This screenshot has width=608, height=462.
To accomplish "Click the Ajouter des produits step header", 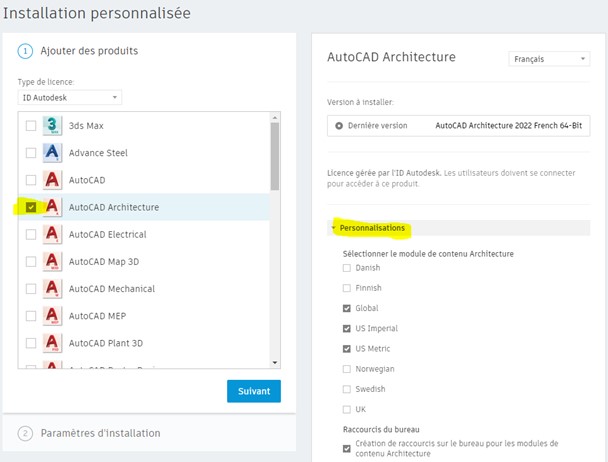I will 89,51.
